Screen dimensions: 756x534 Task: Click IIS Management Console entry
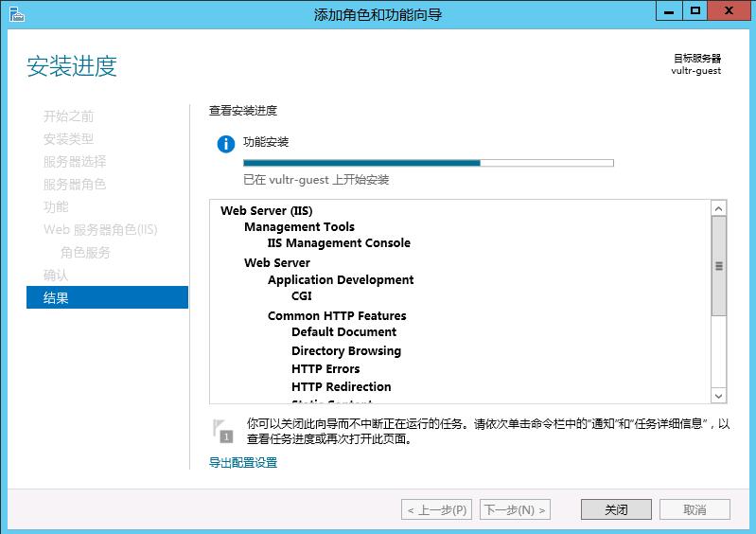339,242
